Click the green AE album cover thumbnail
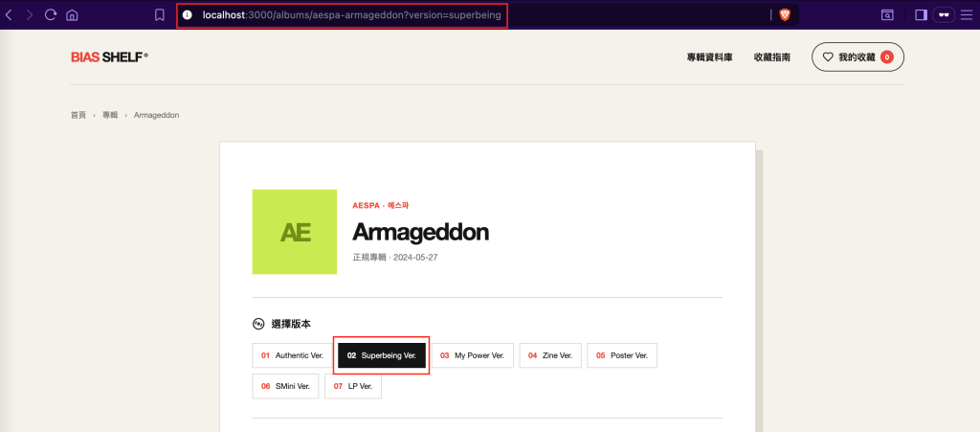This screenshot has width=980, height=432. point(295,232)
